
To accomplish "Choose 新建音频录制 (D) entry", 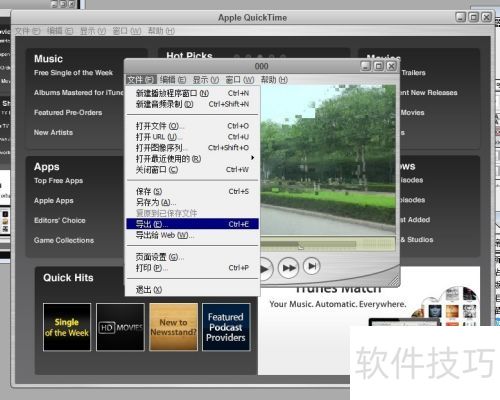I will (x=192, y=104).
